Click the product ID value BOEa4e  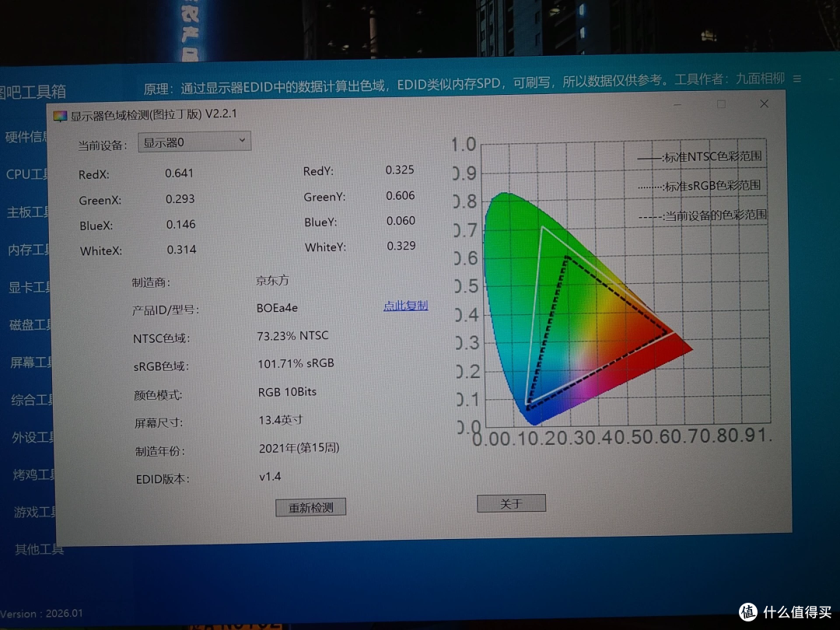(x=277, y=308)
